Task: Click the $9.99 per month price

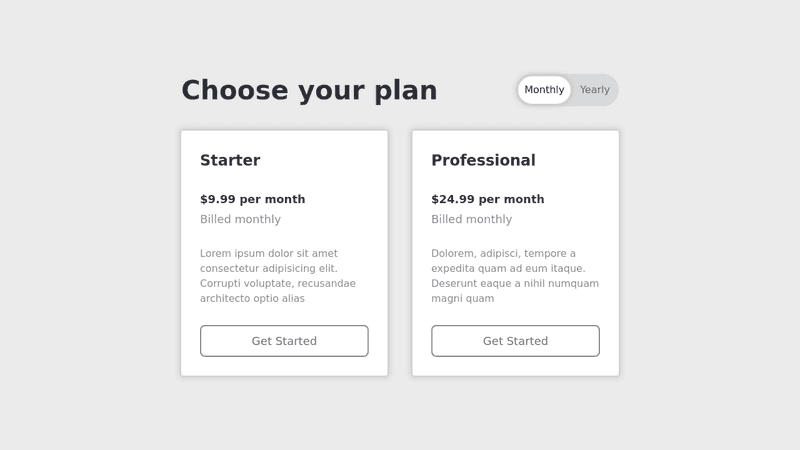Action: pyautogui.click(x=252, y=199)
